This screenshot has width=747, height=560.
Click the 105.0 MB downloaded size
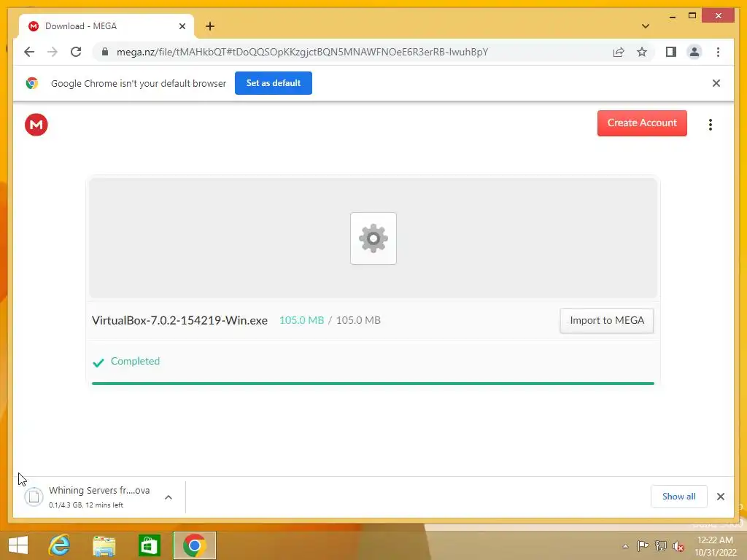click(301, 321)
